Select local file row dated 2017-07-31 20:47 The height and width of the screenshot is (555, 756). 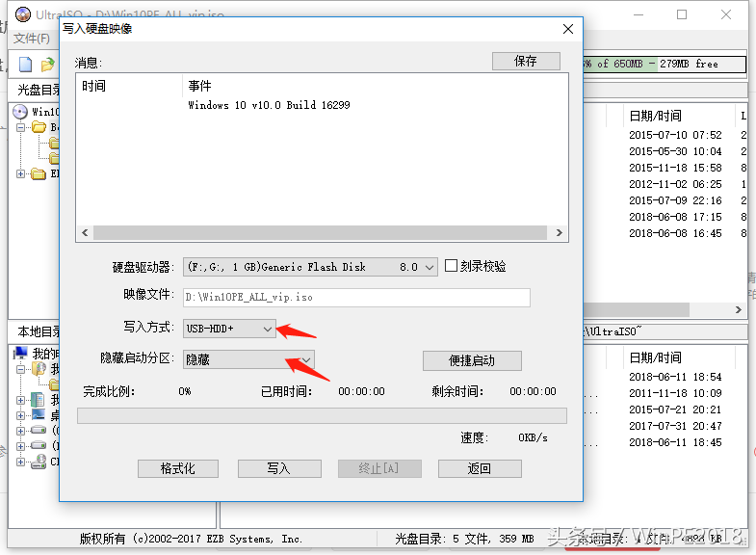(x=675, y=426)
